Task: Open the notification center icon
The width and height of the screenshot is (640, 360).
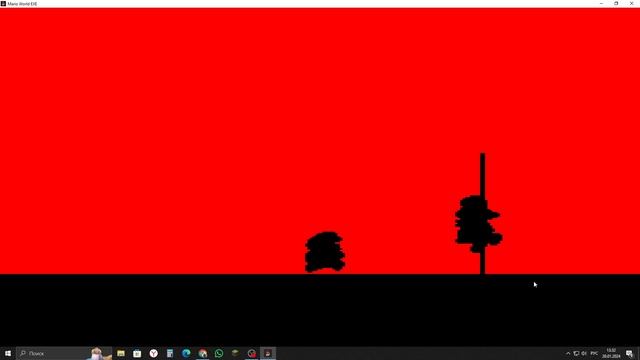Action: [629, 353]
